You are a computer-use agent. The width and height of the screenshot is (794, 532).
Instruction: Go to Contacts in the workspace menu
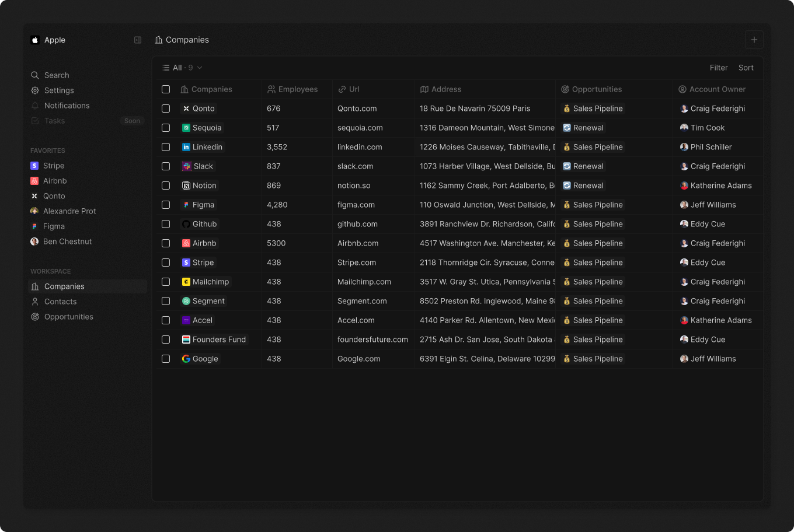pyautogui.click(x=60, y=302)
